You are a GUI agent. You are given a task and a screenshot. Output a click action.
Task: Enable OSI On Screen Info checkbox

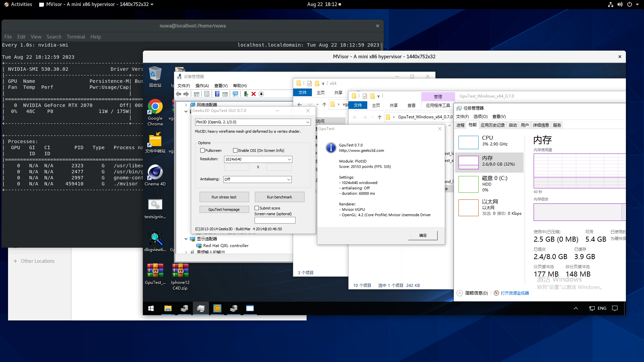pyautogui.click(x=235, y=150)
